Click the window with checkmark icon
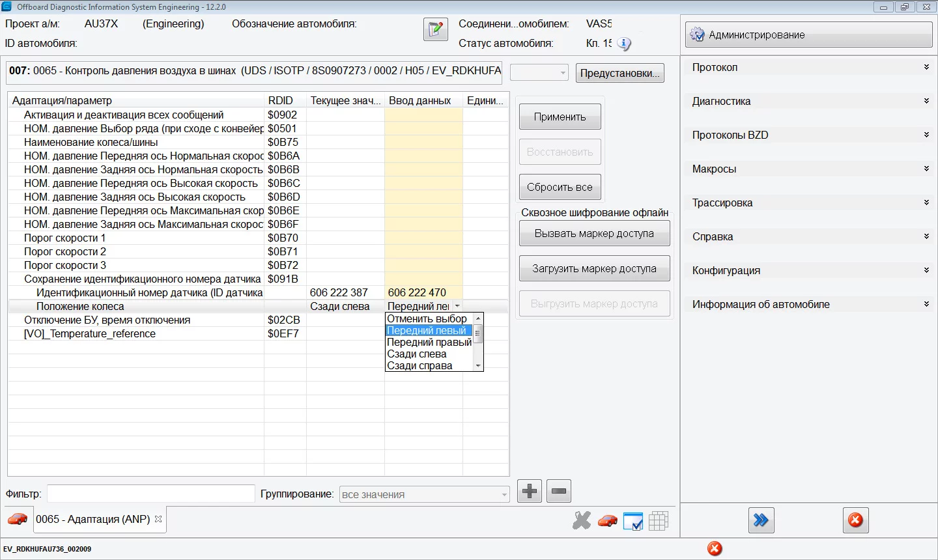938x560 pixels. pyautogui.click(x=632, y=521)
